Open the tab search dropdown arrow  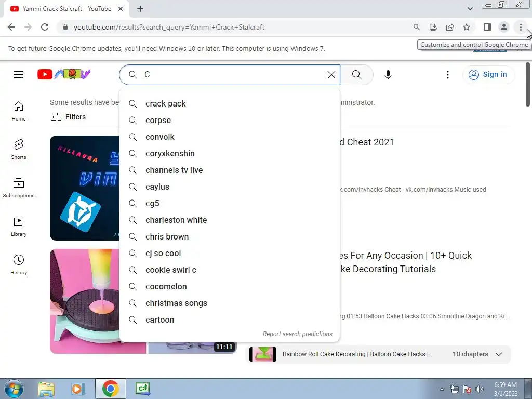[470, 9]
